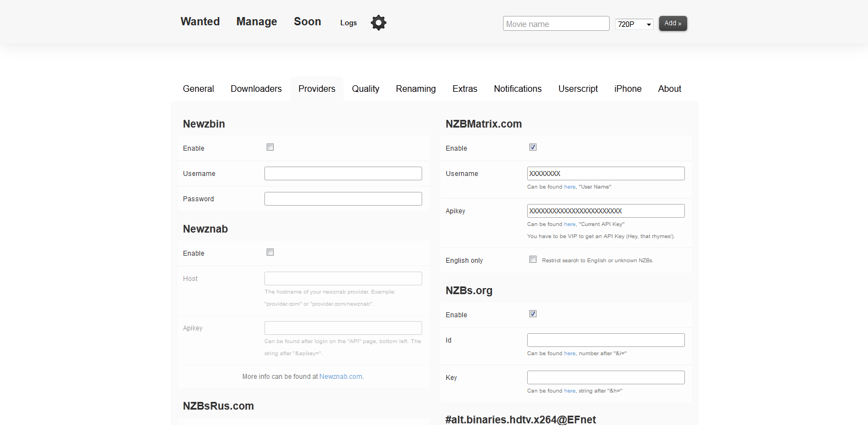Image resolution: width=868 pixels, height=436 pixels.
Task: Uncheck the NZBs.org Enable checkbox
Action: tap(533, 314)
